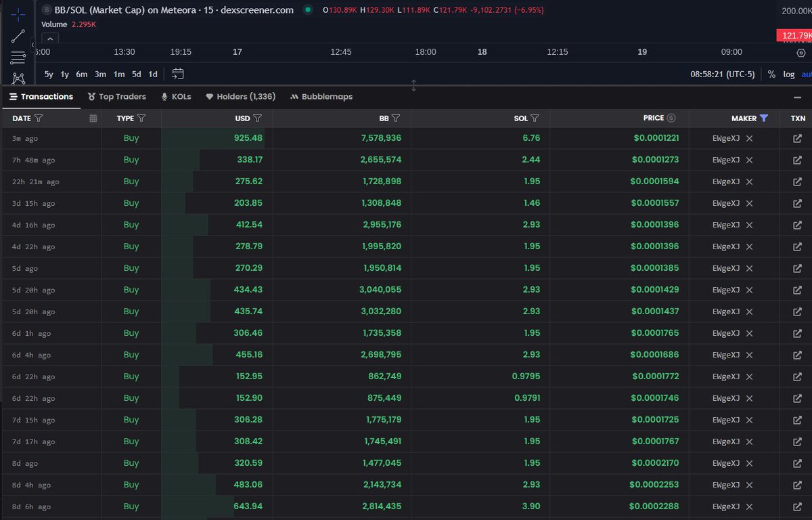Set chart range to 5y

pos(49,74)
